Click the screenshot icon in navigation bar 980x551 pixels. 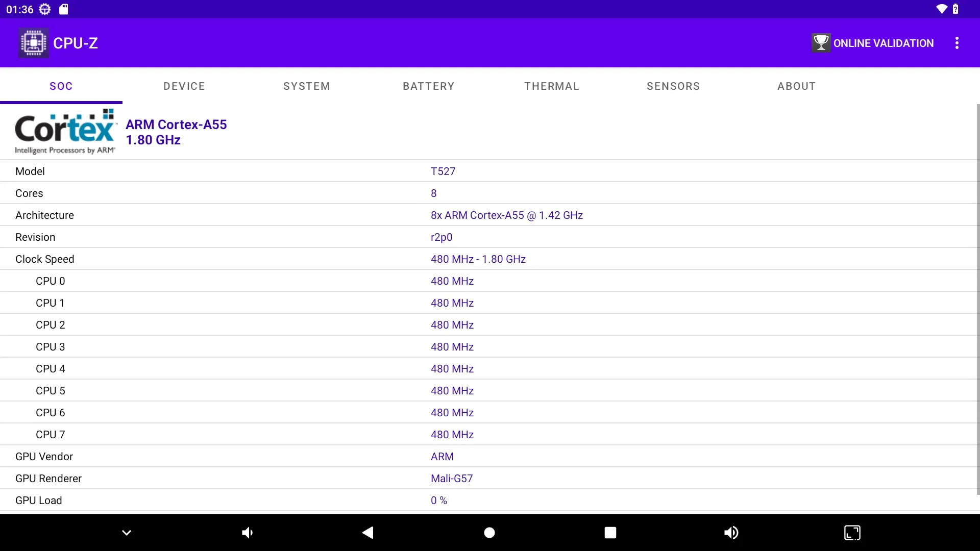click(x=852, y=533)
